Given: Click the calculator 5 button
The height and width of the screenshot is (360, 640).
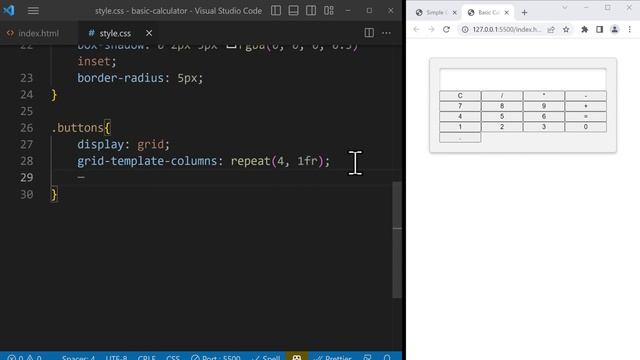Looking at the screenshot, I should coord(502,116).
